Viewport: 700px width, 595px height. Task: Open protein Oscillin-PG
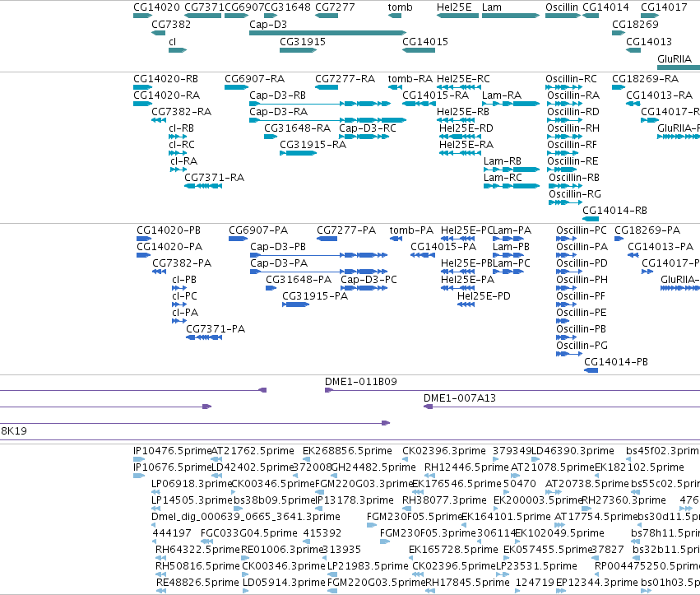pyautogui.click(x=569, y=354)
